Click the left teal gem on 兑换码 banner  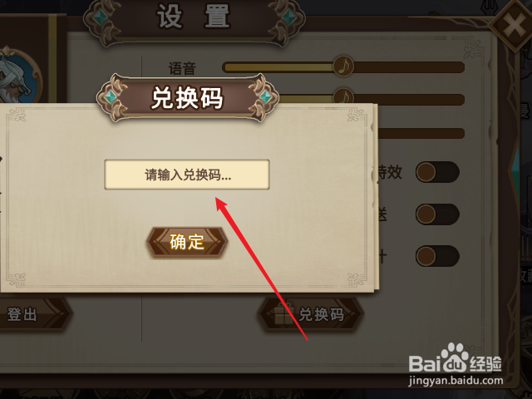(110, 97)
